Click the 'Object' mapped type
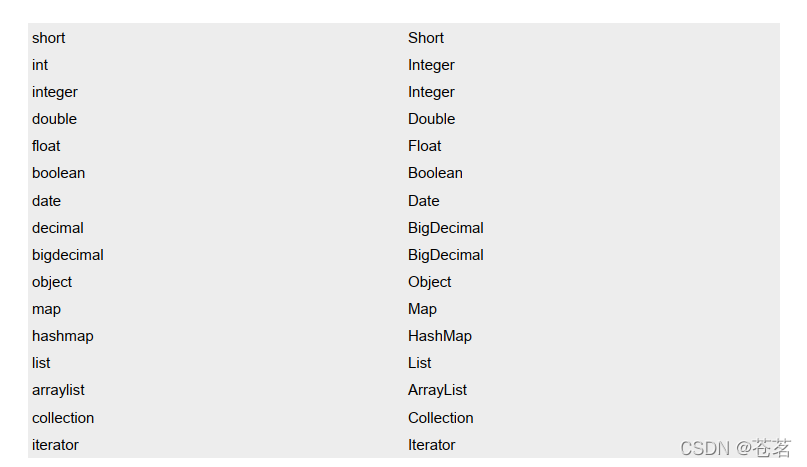The image size is (807, 467). (x=429, y=283)
